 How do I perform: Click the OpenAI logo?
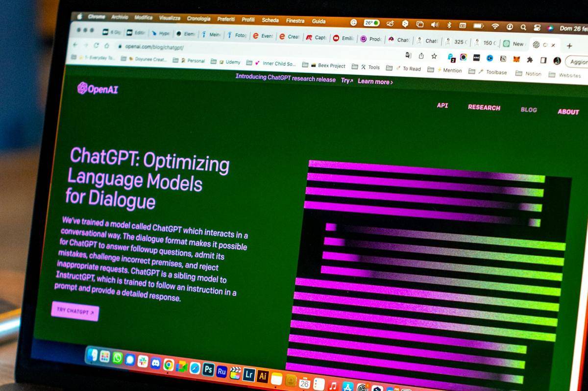click(98, 89)
